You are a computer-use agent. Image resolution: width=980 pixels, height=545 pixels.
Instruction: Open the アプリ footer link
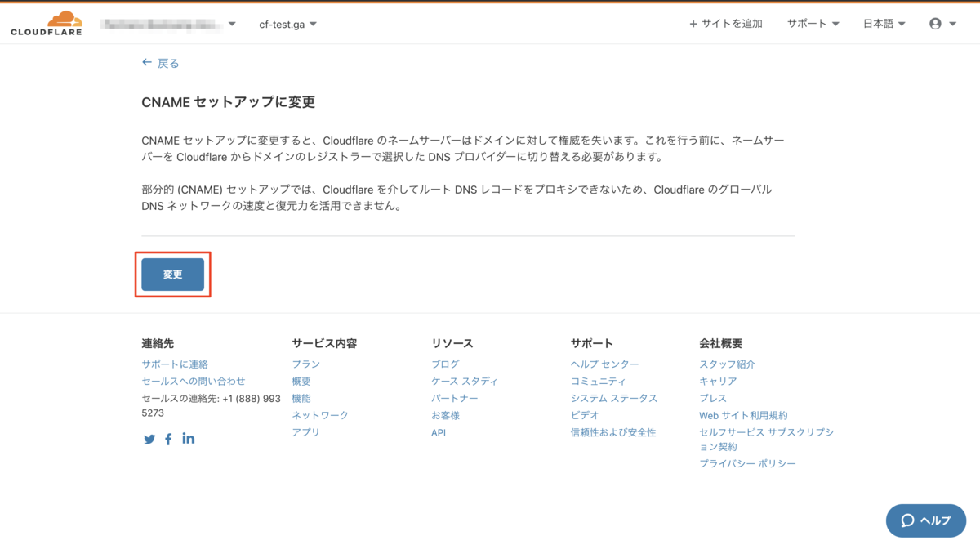(306, 433)
